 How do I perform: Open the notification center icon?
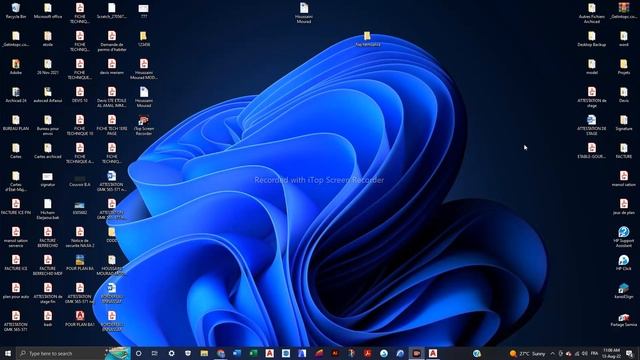pyautogui.click(x=630, y=353)
